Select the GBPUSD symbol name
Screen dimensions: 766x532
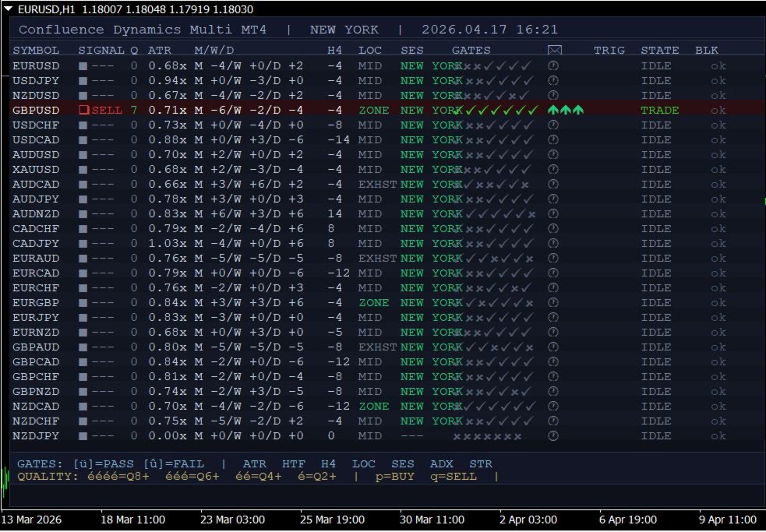point(36,111)
